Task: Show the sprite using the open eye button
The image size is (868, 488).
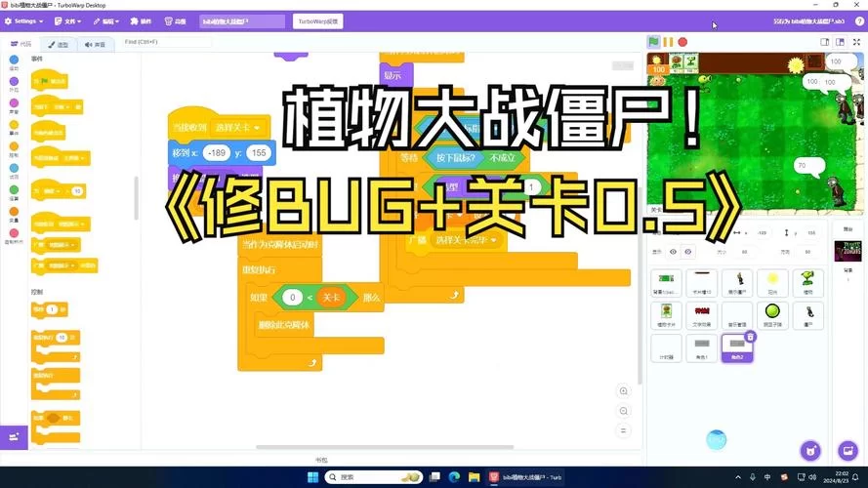Action: click(x=673, y=252)
